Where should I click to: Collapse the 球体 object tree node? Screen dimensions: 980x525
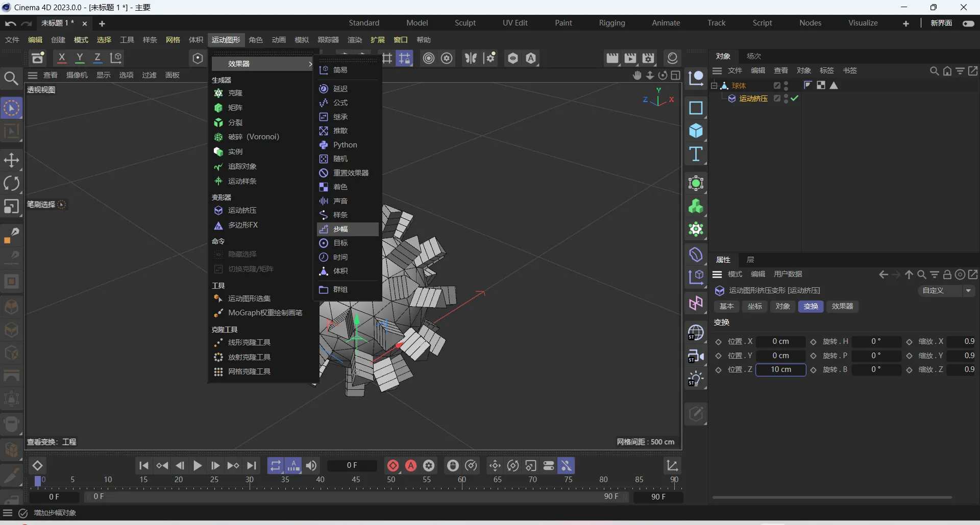pyautogui.click(x=714, y=86)
